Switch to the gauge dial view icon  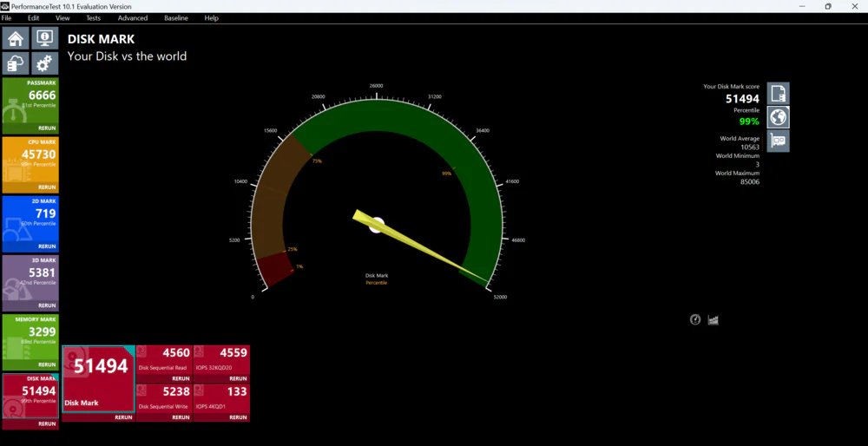click(695, 319)
